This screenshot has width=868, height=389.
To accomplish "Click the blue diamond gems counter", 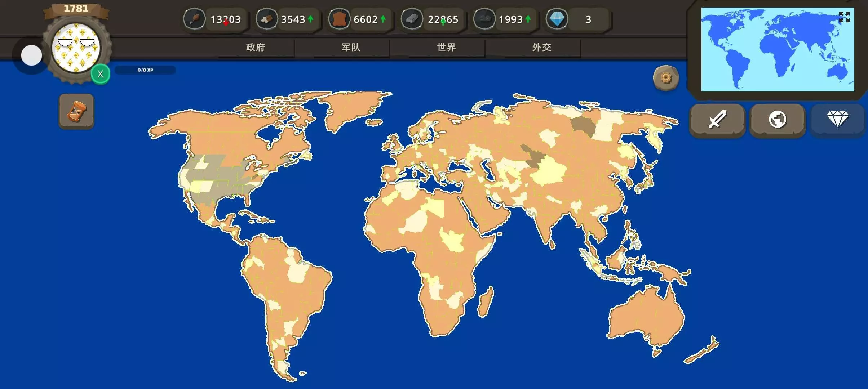I will coord(557,19).
